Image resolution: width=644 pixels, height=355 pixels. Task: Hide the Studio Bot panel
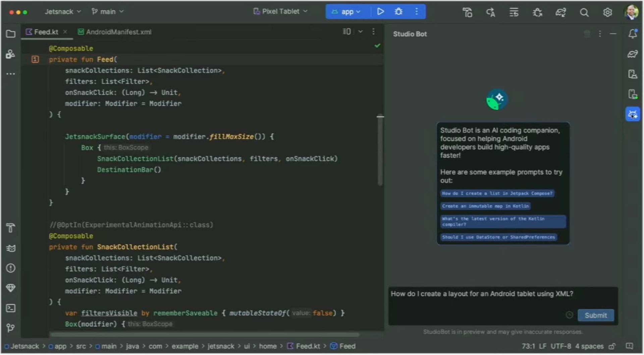point(613,34)
